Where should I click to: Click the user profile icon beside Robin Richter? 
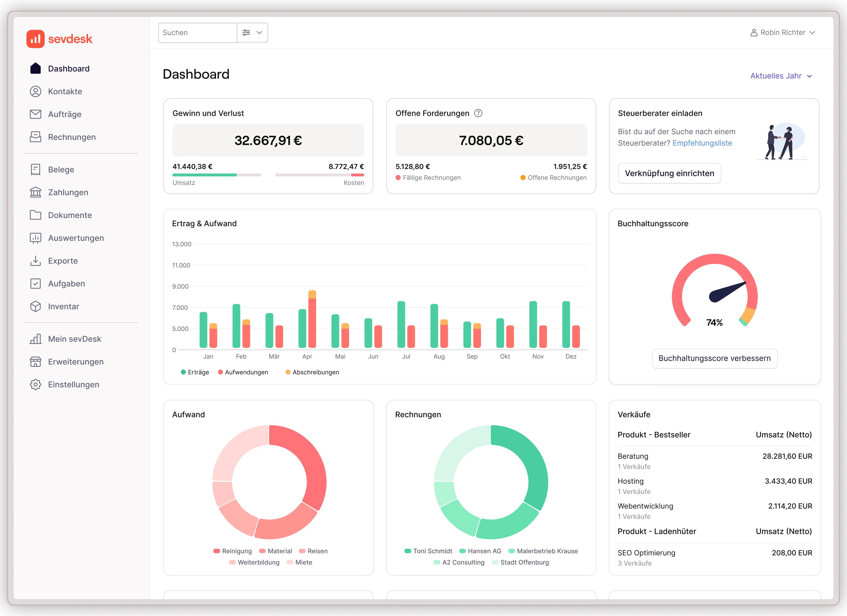[754, 33]
